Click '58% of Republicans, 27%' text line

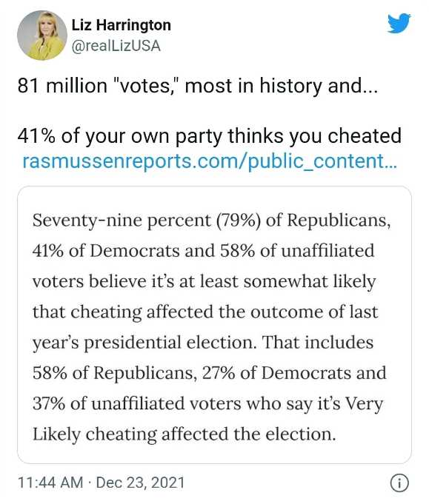[x=210, y=373]
